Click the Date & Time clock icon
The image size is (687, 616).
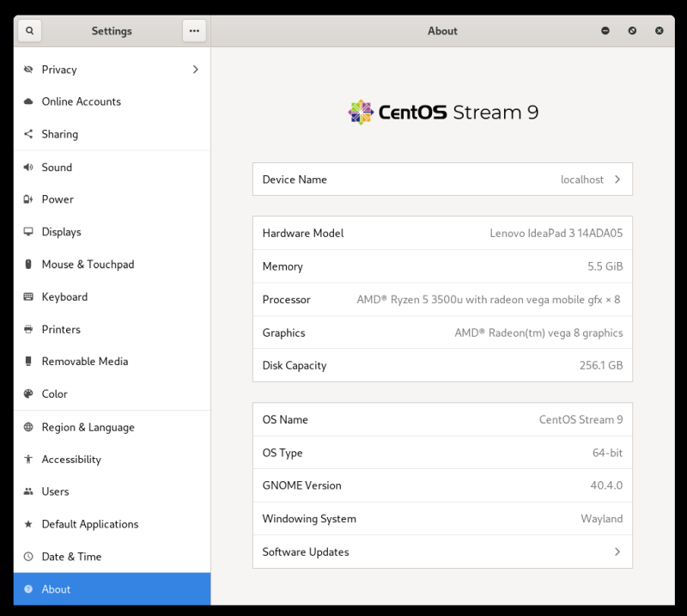coord(28,557)
